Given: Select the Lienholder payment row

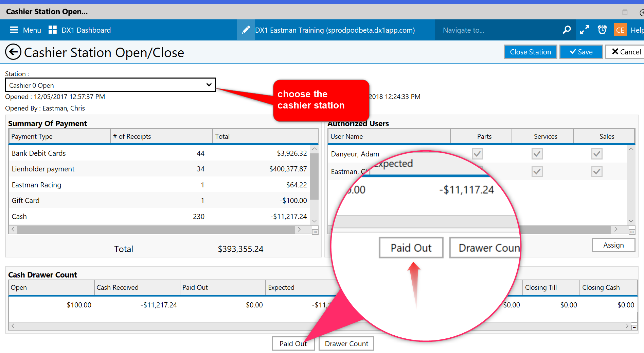Looking at the screenshot, I should [159, 169].
